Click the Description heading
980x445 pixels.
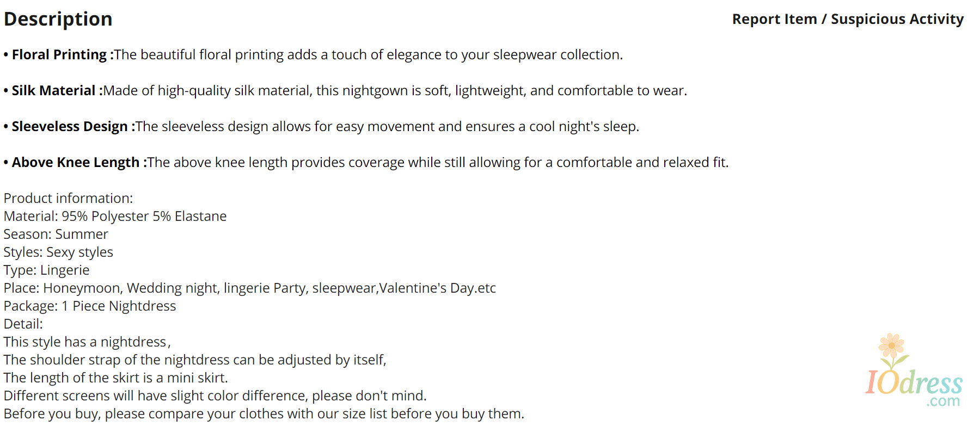[58, 19]
